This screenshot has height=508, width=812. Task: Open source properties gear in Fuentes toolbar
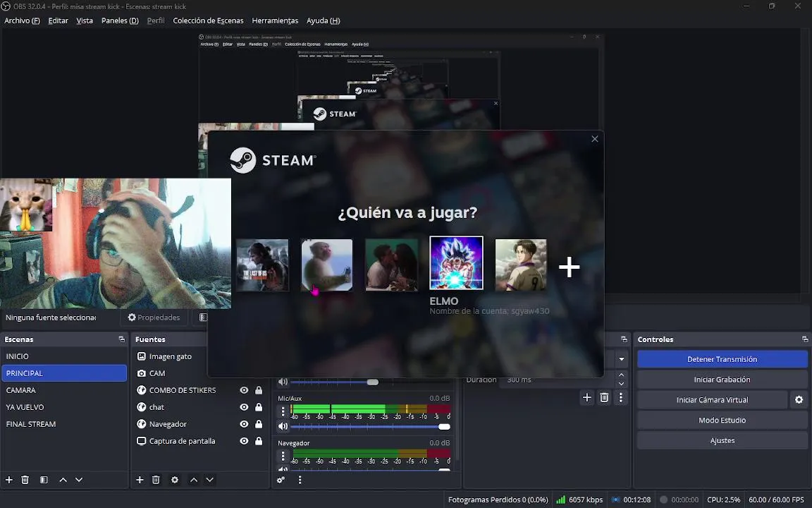point(175,480)
